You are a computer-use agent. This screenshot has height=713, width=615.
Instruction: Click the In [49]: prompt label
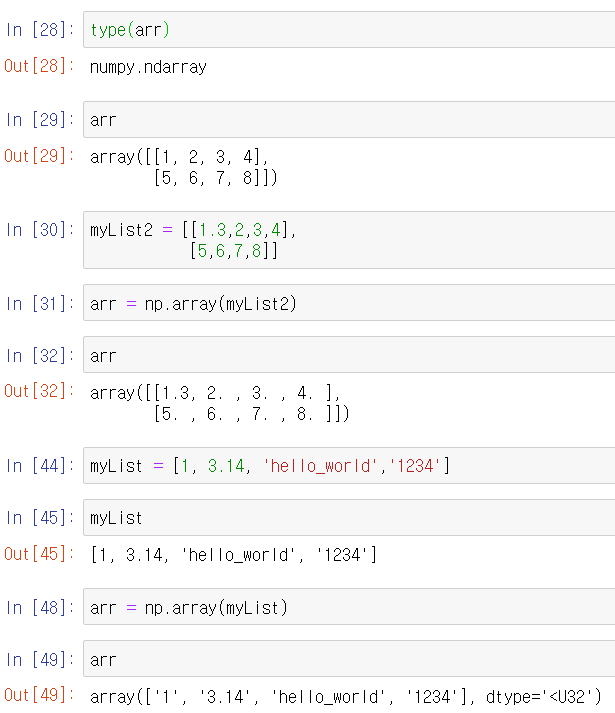40,659
